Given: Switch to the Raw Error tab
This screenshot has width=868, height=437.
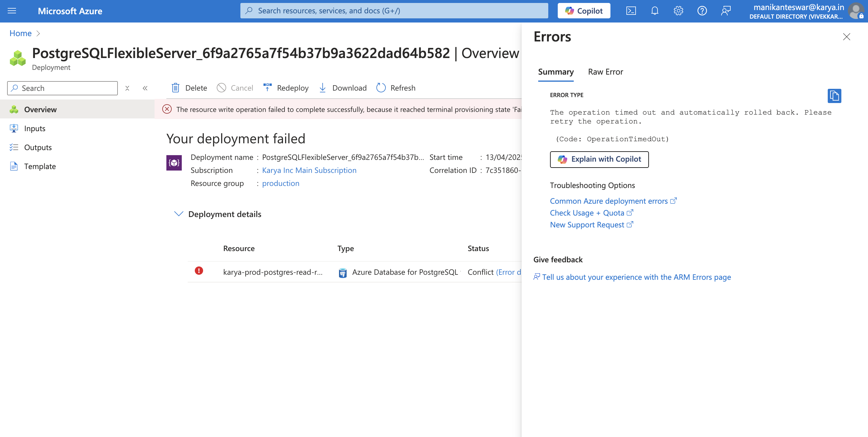Looking at the screenshot, I should click(x=605, y=72).
